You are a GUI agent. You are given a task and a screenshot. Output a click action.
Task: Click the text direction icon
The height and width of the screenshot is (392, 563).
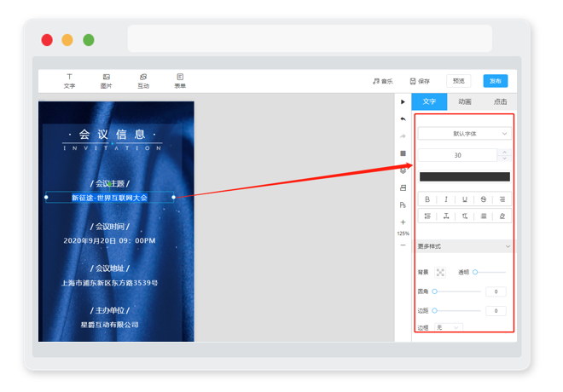(x=465, y=216)
